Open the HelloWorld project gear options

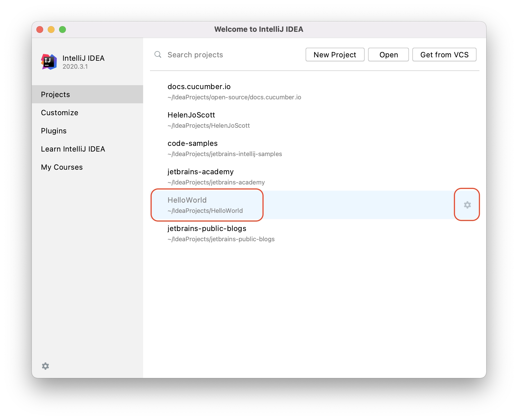pyautogui.click(x=467, y=205)
